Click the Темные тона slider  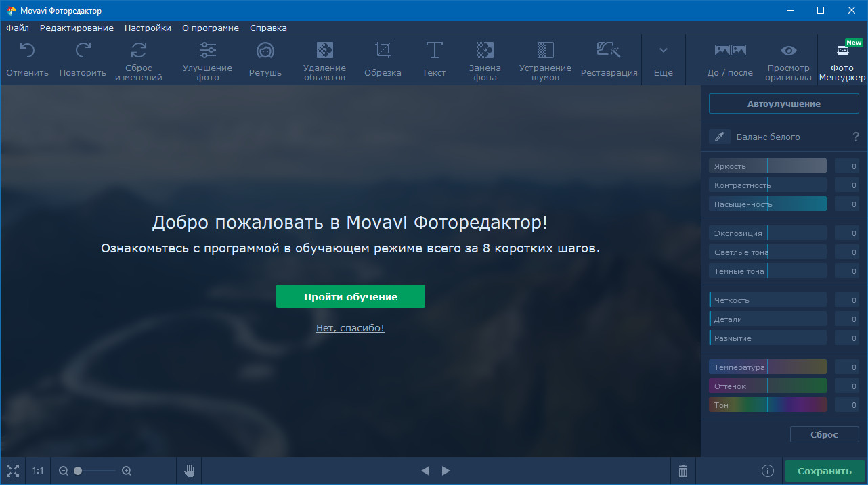click(768, 271)
